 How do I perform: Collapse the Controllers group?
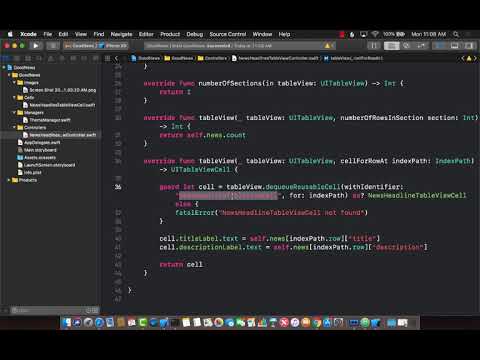point(14,127)
